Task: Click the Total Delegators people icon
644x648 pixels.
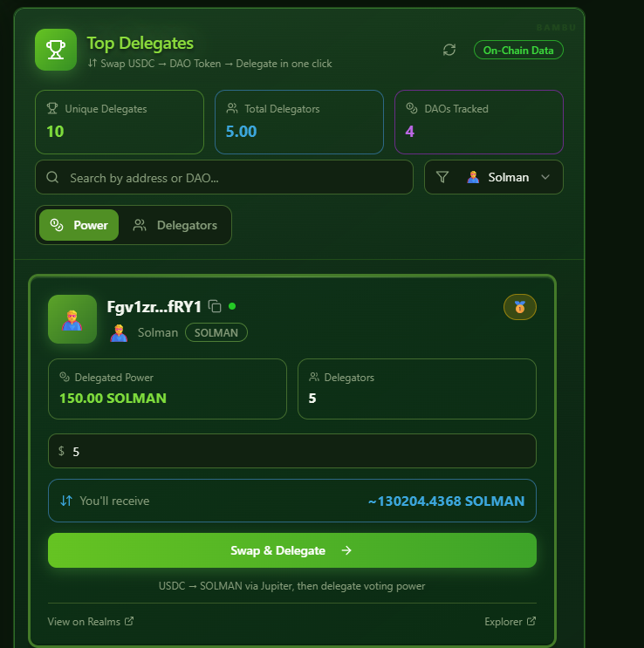Action: tap(232, 108)
